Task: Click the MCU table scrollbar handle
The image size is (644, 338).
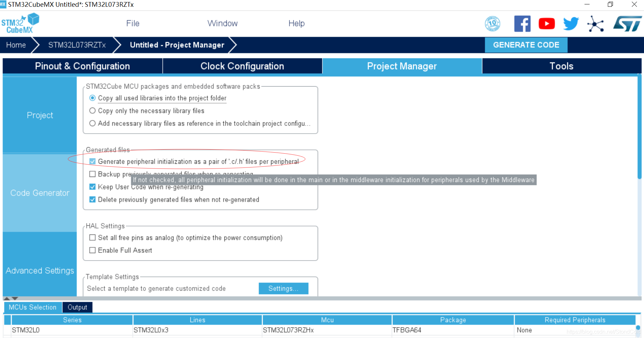Action: pos(638,328)
